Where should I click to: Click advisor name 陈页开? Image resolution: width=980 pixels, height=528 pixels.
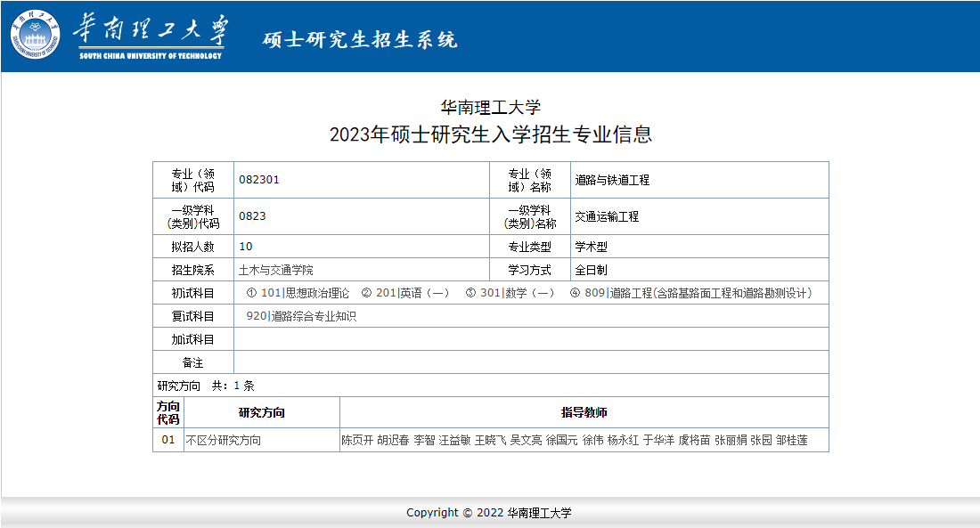357,440
